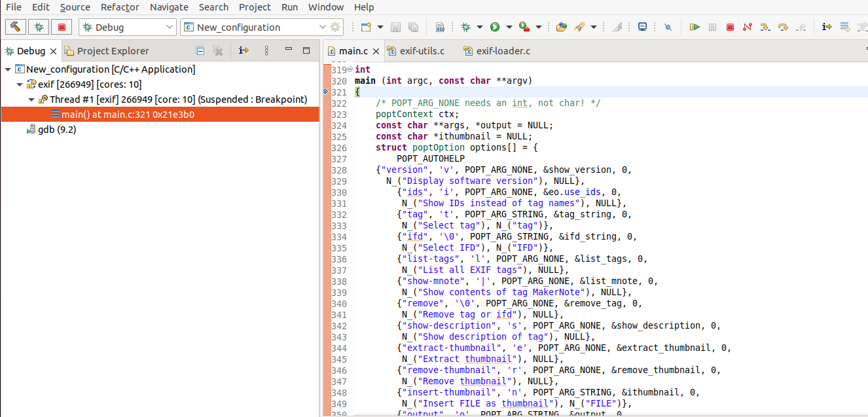
Task: Step Return from the current function
Action: click(x=800, y=27)
